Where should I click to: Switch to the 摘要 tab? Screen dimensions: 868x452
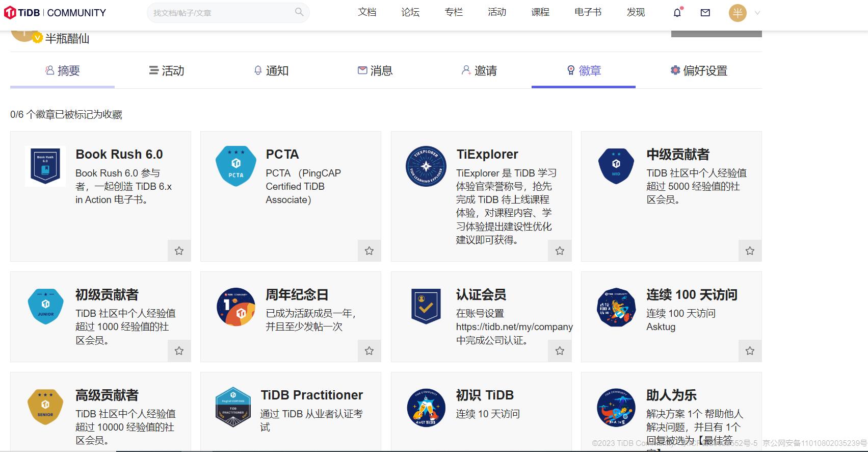[63, 71]
